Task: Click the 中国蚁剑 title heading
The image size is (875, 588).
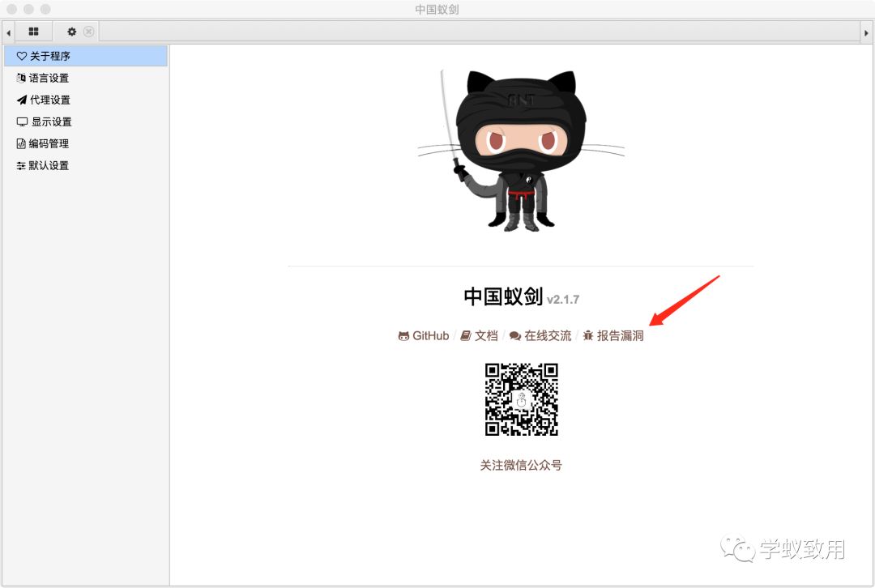Action: [x=503, y=296]
